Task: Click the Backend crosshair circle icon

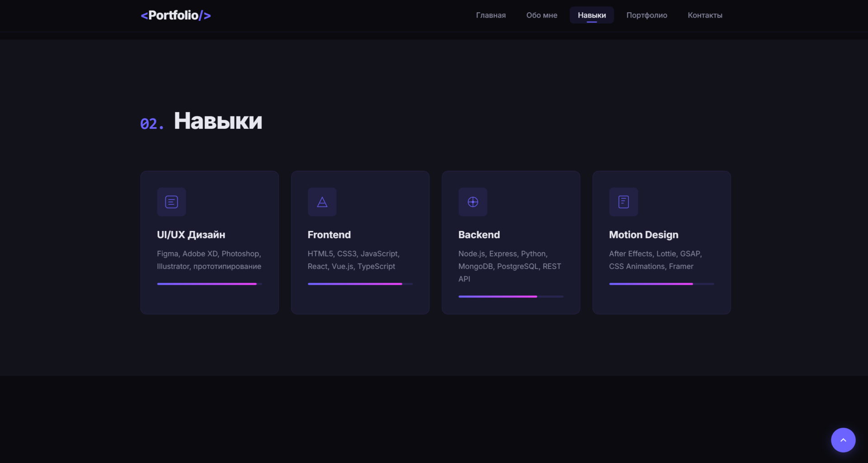Action: point(472,202)
